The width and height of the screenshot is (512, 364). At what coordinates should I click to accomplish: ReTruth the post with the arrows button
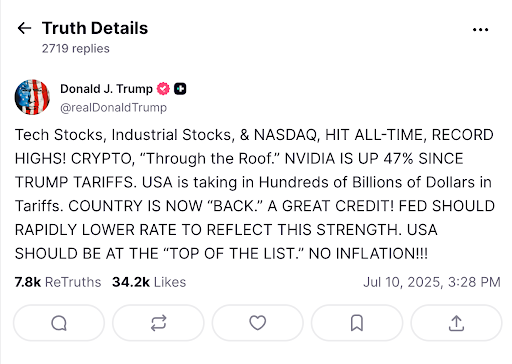(x=158, y=323)
